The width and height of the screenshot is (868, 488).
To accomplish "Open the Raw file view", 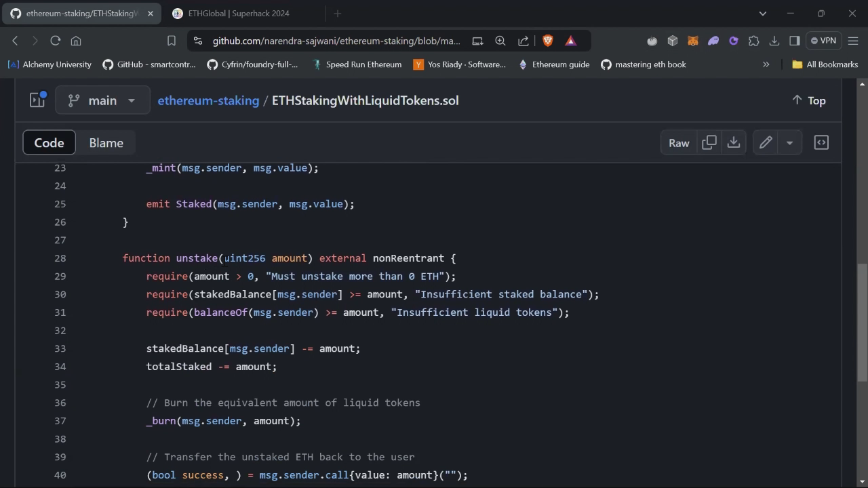I will 679,143.
